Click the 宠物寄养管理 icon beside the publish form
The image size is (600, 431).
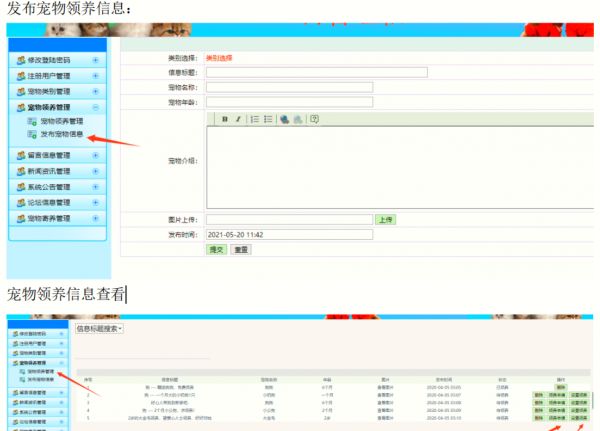[21, 218]
